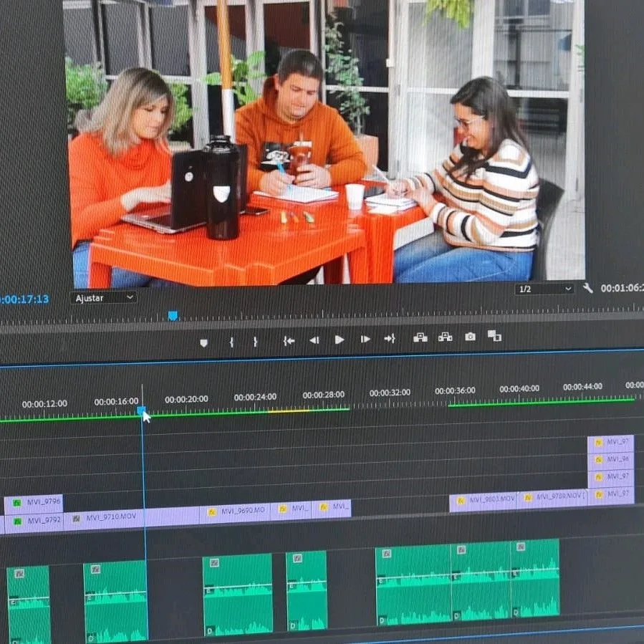Click the 00:00:17:13 playhead timecode
Image resolution: width=644 pixels, height=644 pixels.
click(x=24, y=299)
